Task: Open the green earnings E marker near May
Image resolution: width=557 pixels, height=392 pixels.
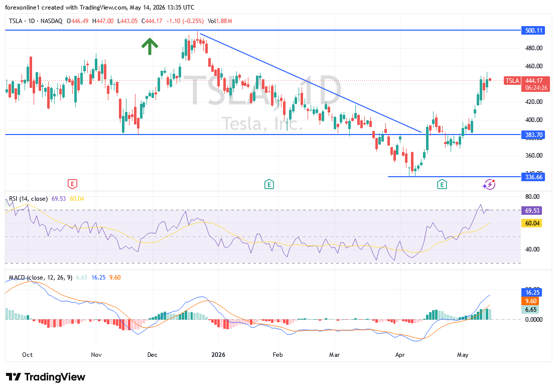Action: click(442, 184)
